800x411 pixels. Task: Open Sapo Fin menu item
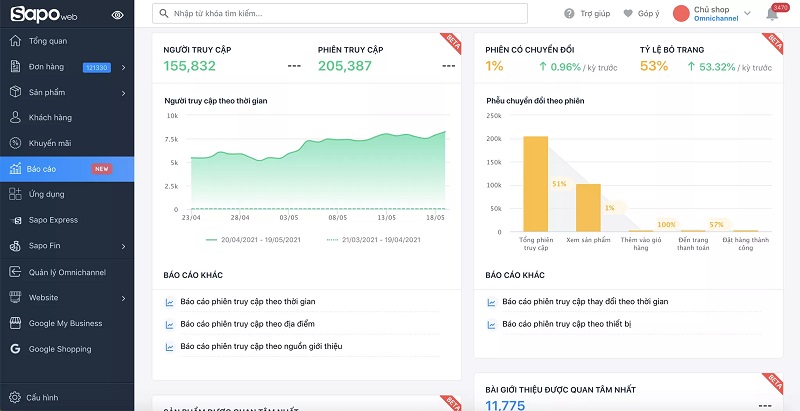click(45, 245)
